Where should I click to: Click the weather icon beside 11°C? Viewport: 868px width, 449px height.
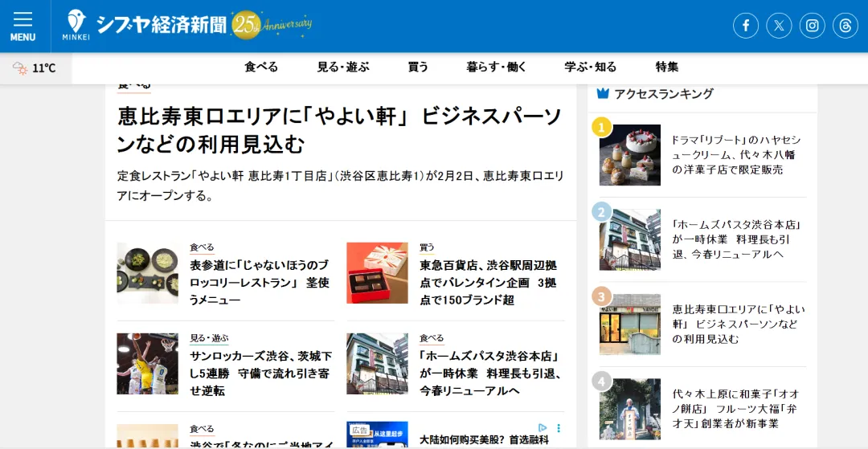pos(20,68)
